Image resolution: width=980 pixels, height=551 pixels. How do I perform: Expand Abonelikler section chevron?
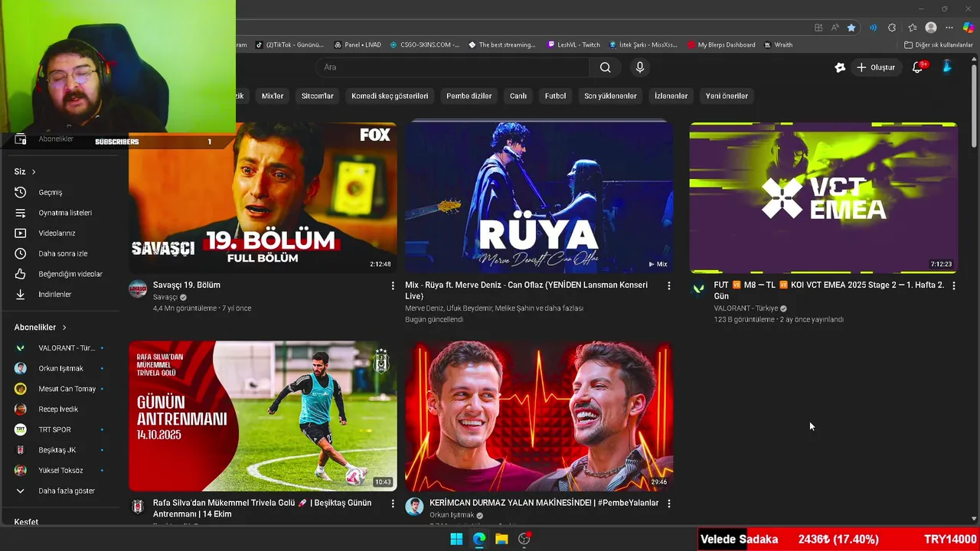64,328
